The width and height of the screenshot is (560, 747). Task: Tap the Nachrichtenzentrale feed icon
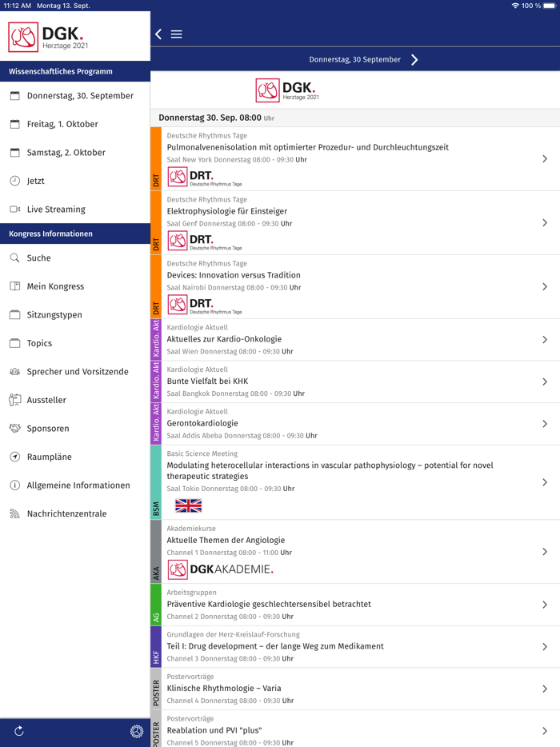click(14, 513)
